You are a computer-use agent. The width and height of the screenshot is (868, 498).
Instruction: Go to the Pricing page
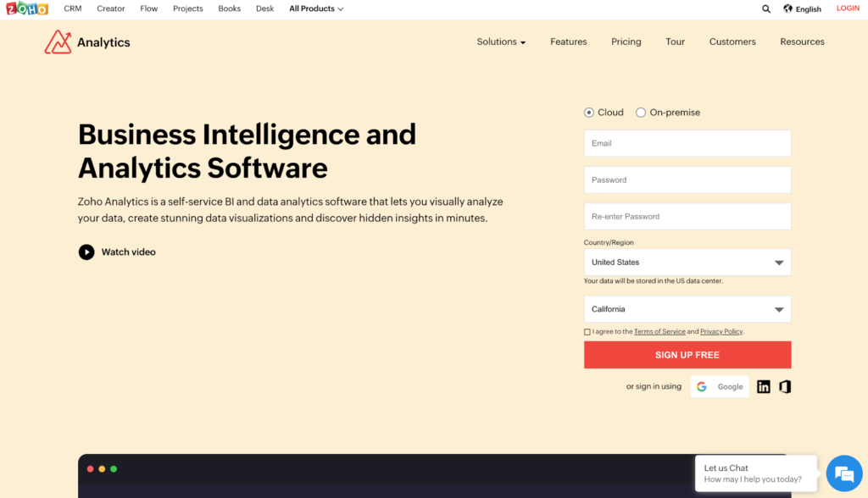tap(626, 41)
